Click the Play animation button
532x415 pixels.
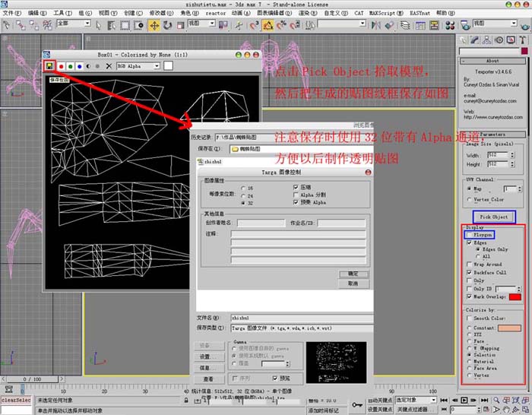[464, 401]
